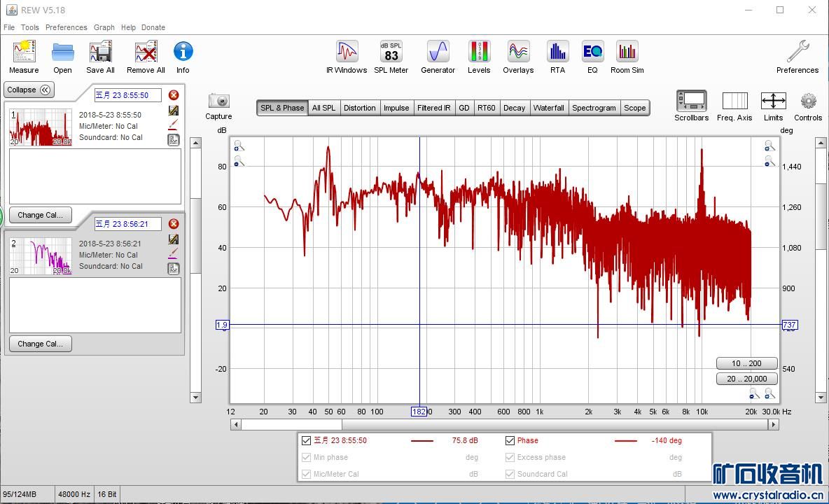Uncheck the 五月 23 8:55:50 trace checkbox

click(x=306, y=440)
